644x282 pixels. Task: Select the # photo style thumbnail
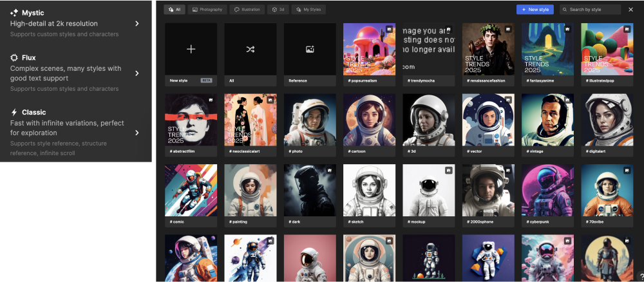point(310,120)
